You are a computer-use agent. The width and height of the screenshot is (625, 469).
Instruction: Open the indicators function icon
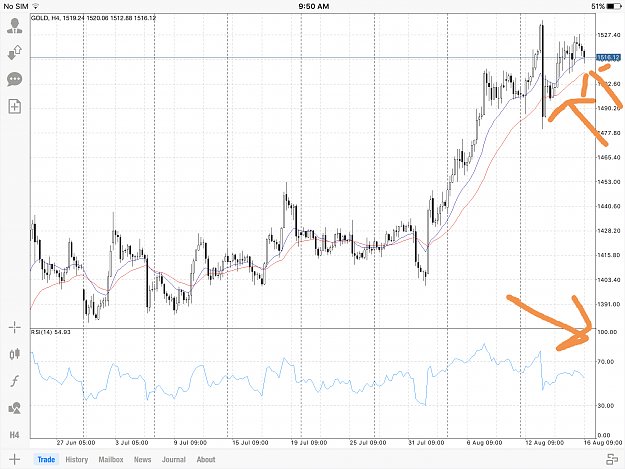coord(15,381)
